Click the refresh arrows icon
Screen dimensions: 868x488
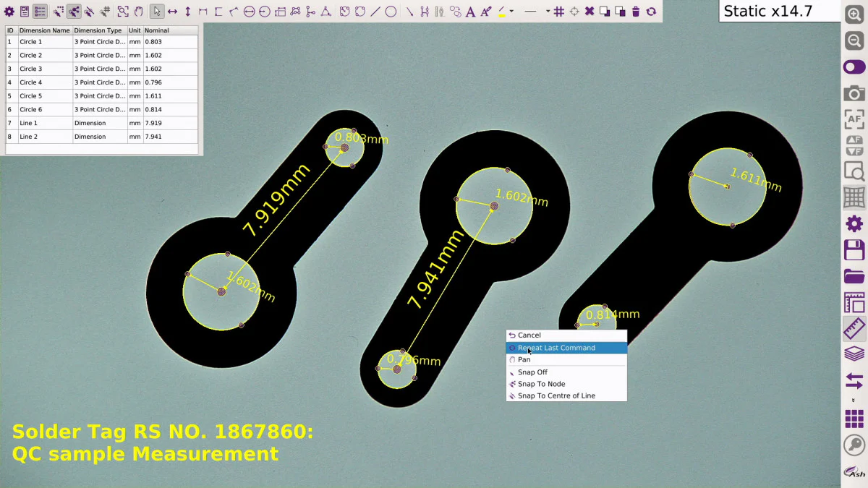(x=651, y=12)
